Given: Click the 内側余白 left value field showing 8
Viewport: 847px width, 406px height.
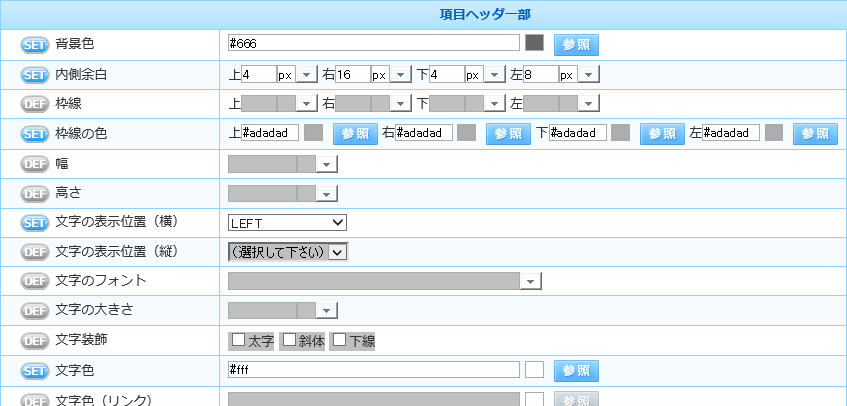Looking at the screenshot, I should (541, 75).
